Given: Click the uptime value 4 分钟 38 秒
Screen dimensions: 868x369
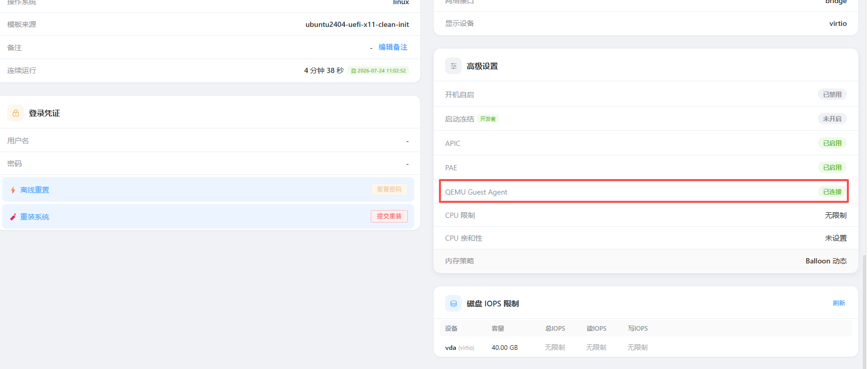Looking at the screenshot, I should [324, 70].
